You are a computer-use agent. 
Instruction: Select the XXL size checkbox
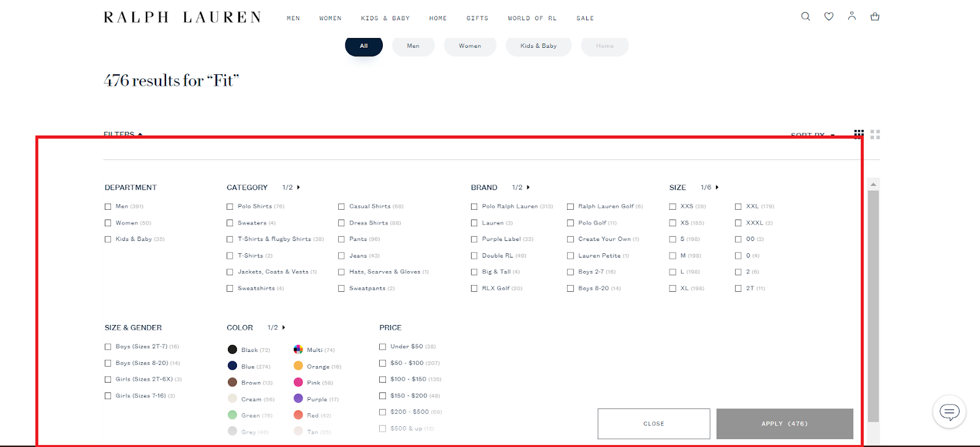738,207
